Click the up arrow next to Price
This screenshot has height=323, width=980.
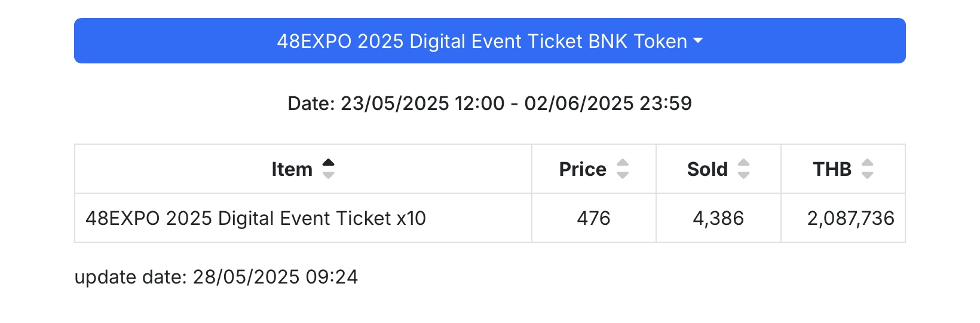click(x=623, y=163)
